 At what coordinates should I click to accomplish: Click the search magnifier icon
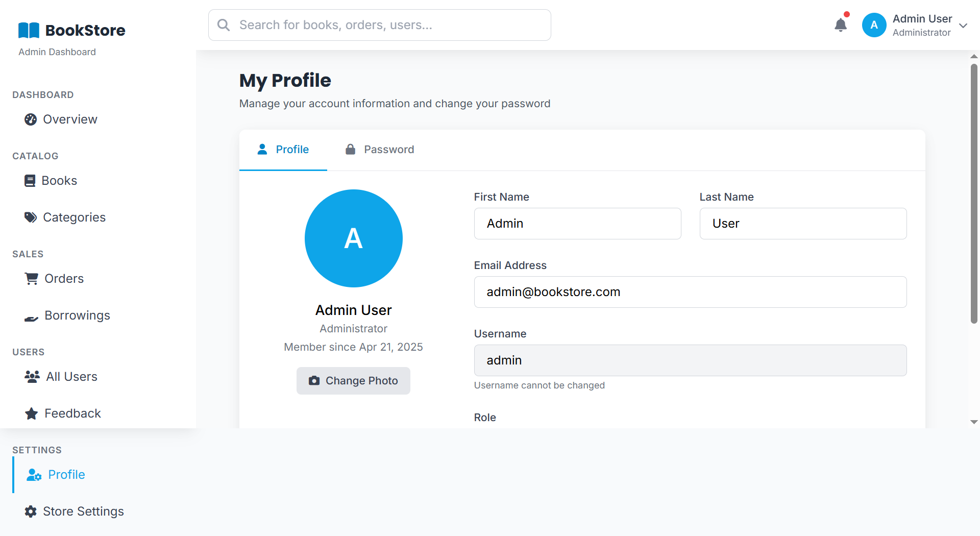[224, 25]
